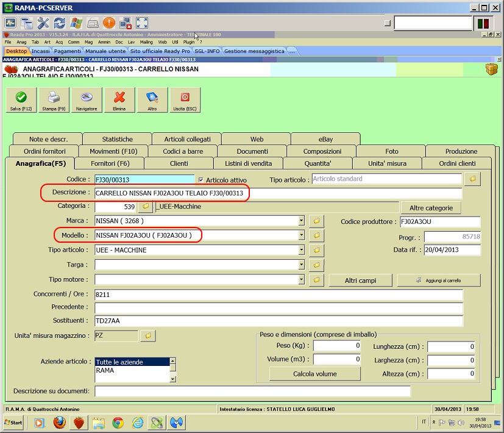This screenshot has width=504, height=433.
Task: Switch to the Fornitori (F6) tab
Action: point(110,163)
